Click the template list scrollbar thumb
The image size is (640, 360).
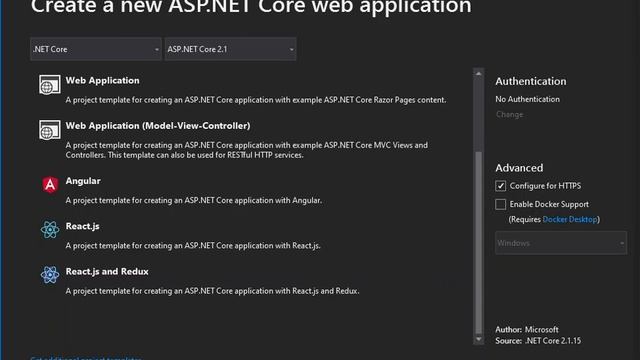[478, 243]
